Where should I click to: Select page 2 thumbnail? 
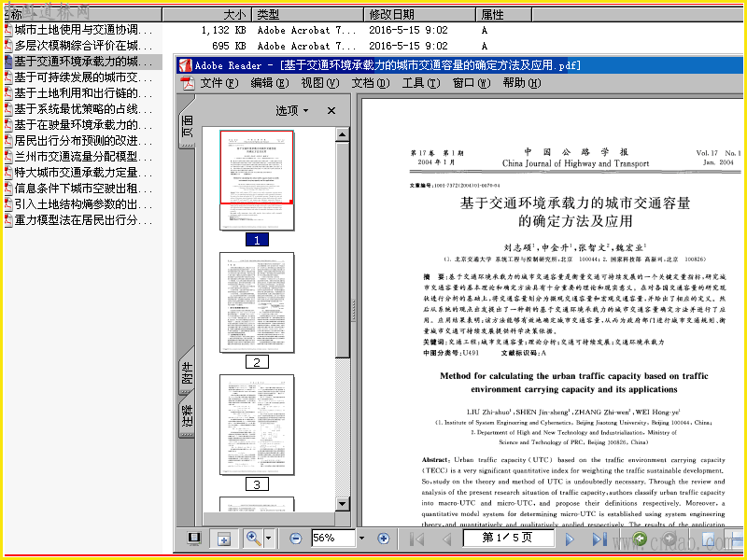pyautogui.click(x=257, y=302)
